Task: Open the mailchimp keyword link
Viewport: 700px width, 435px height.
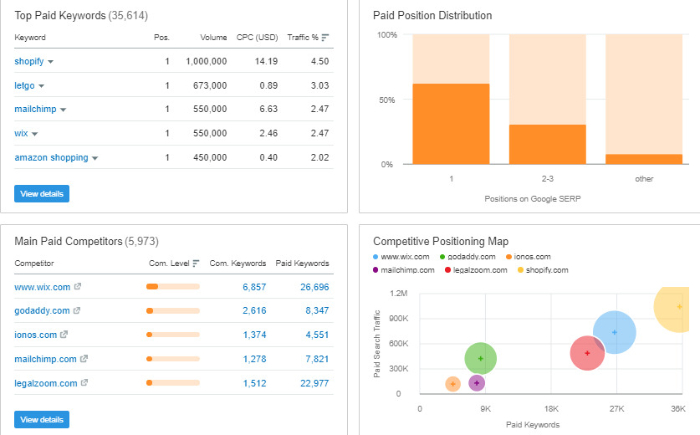Action: click(35, 109)
